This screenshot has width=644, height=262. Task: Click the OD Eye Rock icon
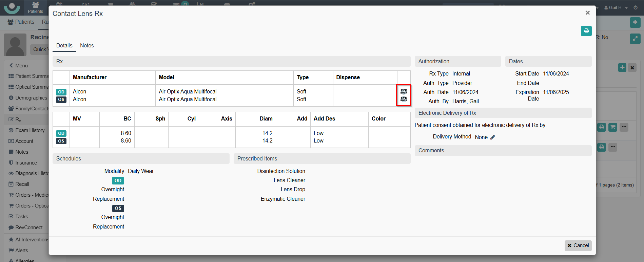404,92
